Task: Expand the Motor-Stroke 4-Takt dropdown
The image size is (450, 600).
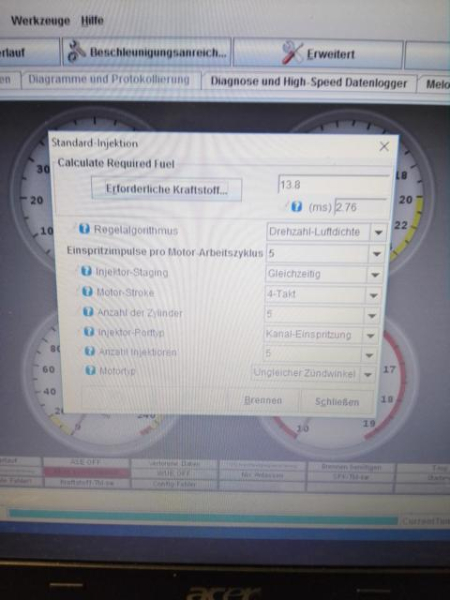Action: click(323, 295)
